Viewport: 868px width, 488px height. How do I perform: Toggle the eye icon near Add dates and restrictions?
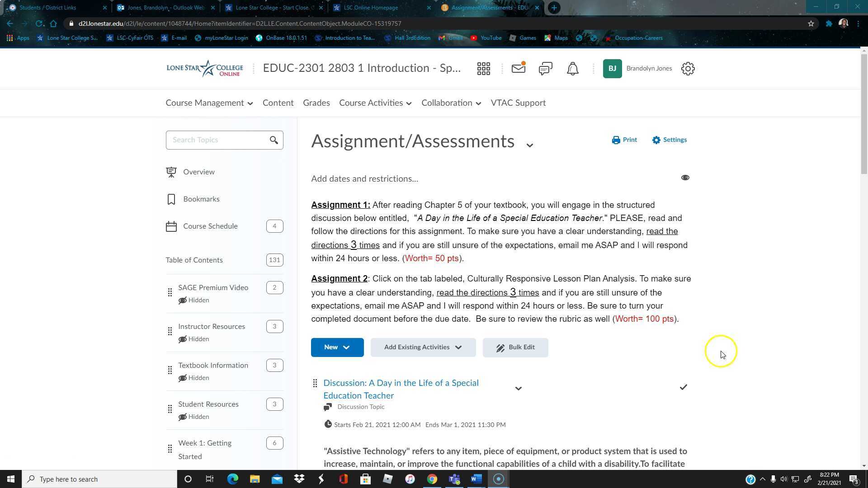pos(685,178)
